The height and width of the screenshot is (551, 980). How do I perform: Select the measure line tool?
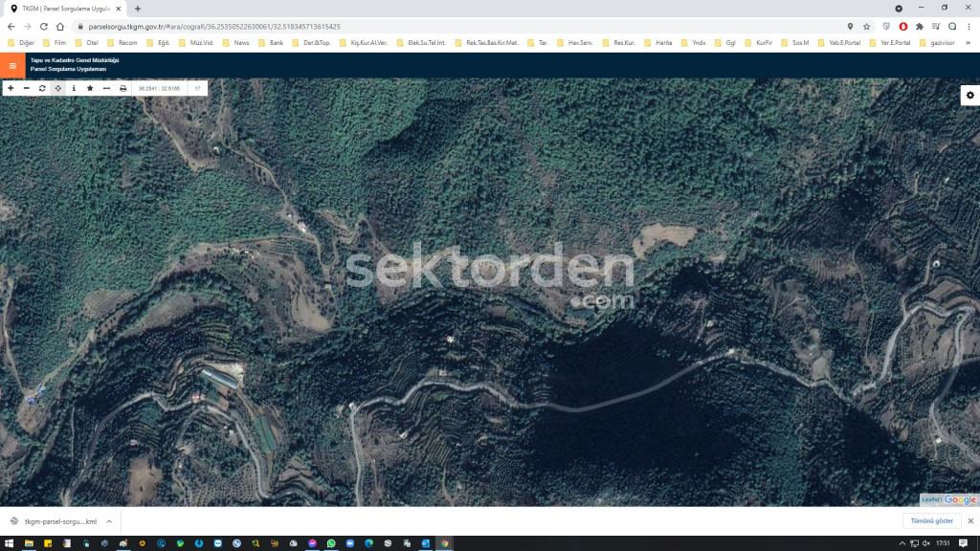pyautogui.click(x=106, y=88)
